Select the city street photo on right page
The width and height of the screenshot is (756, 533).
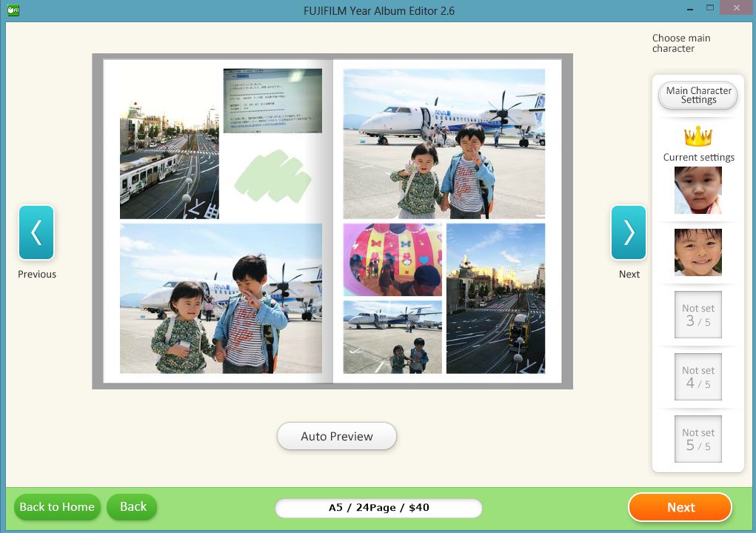pos(495,298)
